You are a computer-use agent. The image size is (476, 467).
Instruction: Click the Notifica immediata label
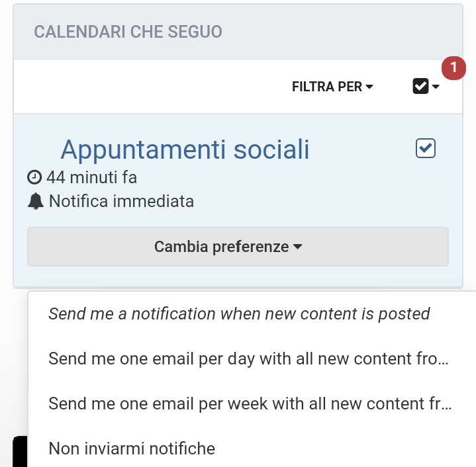[121, 201]
